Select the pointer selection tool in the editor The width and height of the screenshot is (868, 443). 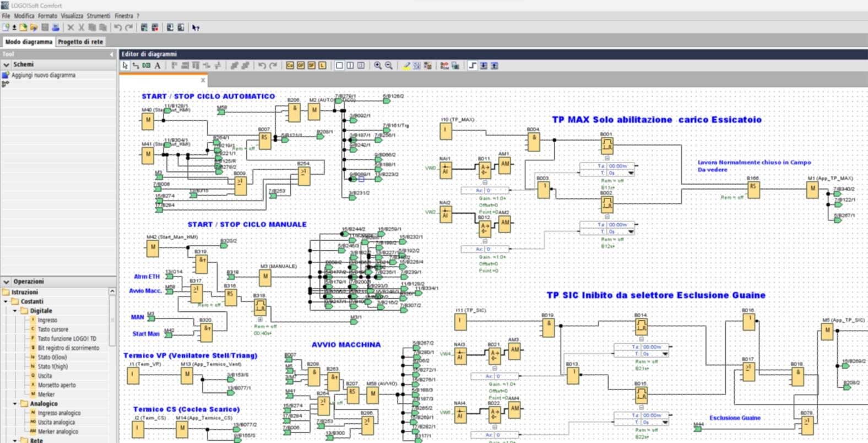125,66
